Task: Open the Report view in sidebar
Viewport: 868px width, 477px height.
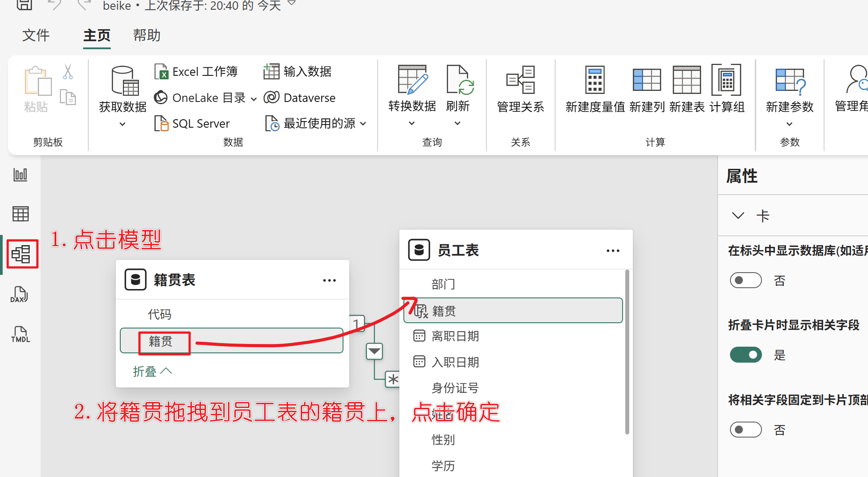Action: 20,175
